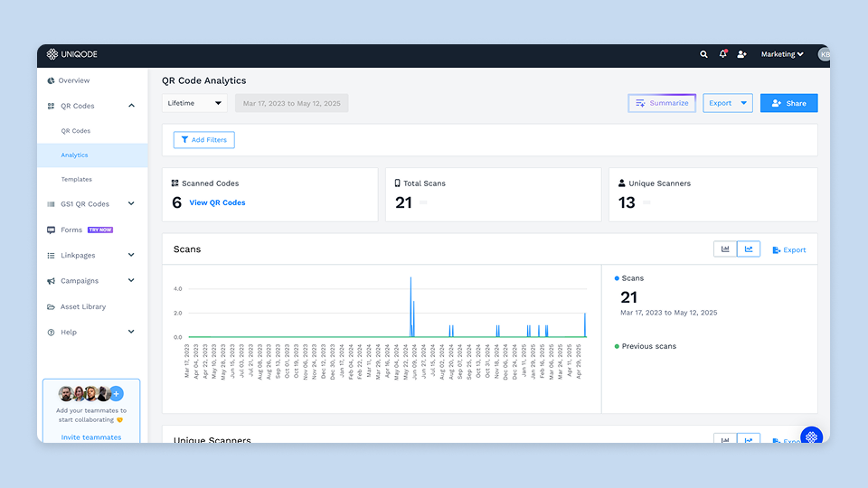The height and width of the screenshot is (488, 868).
Task: Click the Previous scans green legend item
Action: 646,346
